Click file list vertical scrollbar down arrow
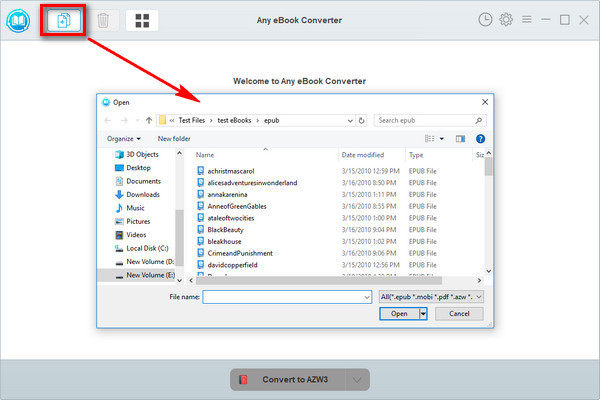 (489, 271)
